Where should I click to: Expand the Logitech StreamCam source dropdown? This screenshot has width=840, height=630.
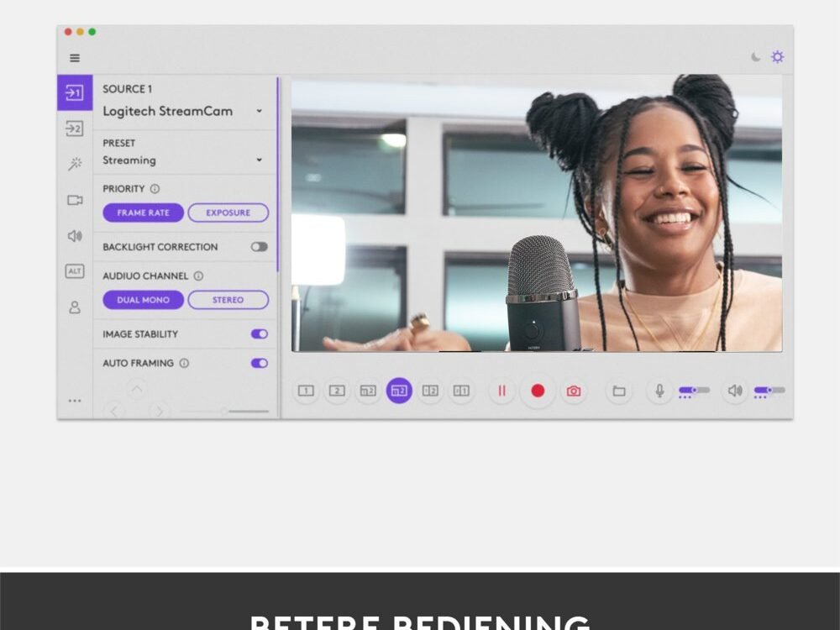coord(259,111)
